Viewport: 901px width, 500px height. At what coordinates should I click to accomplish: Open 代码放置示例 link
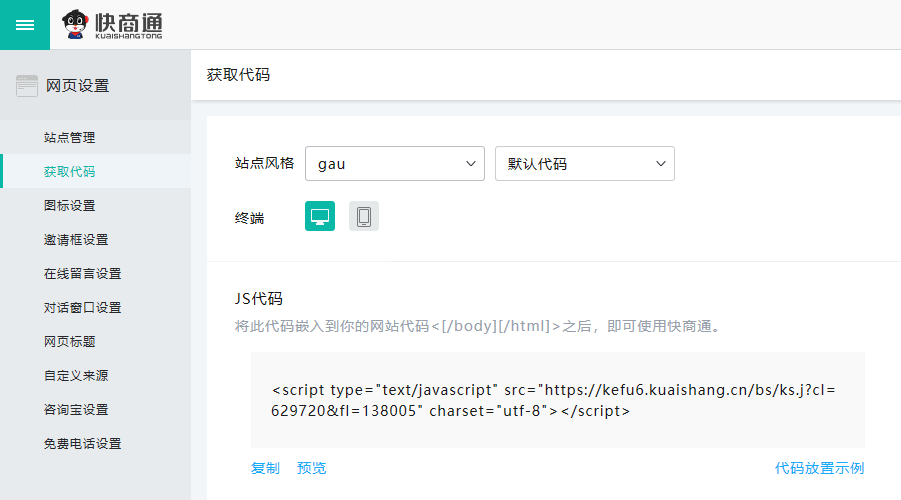tap(819, 468)
